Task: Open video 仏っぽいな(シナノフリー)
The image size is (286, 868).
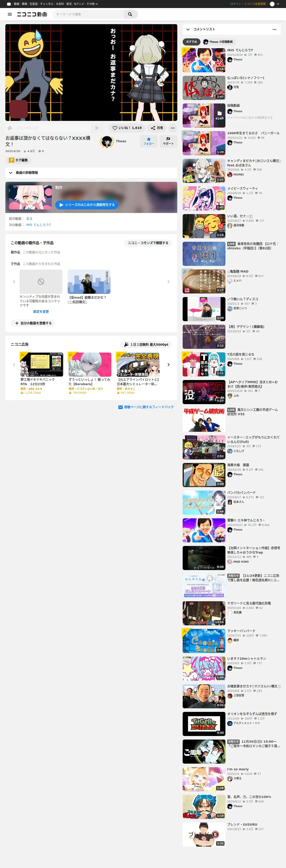Action: 204,88
